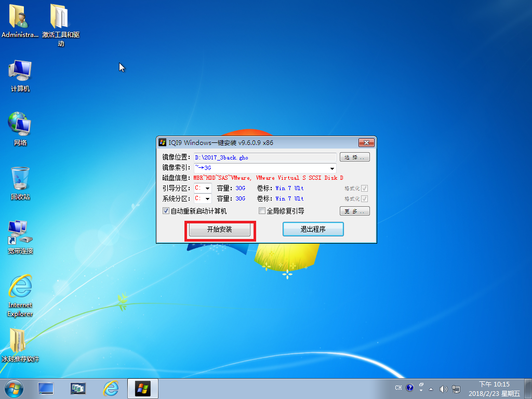
Task: Open the volume speaker tray icon
Action: 443,389
